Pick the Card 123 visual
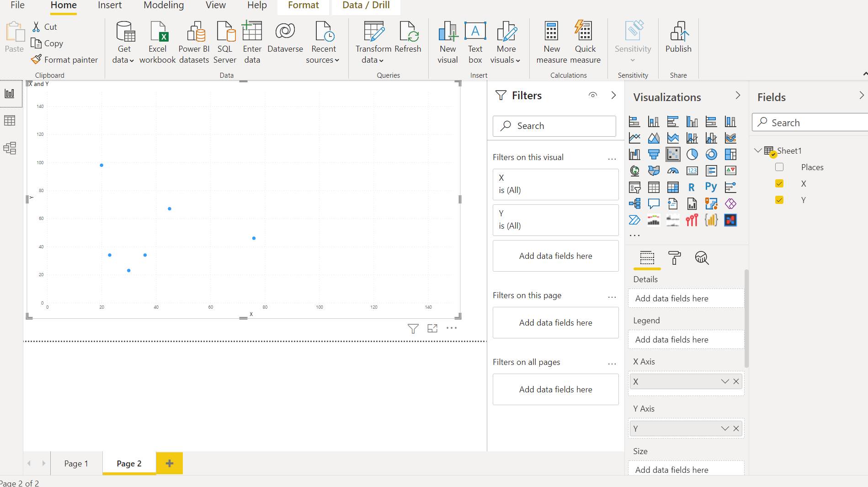 pos(692,171)
